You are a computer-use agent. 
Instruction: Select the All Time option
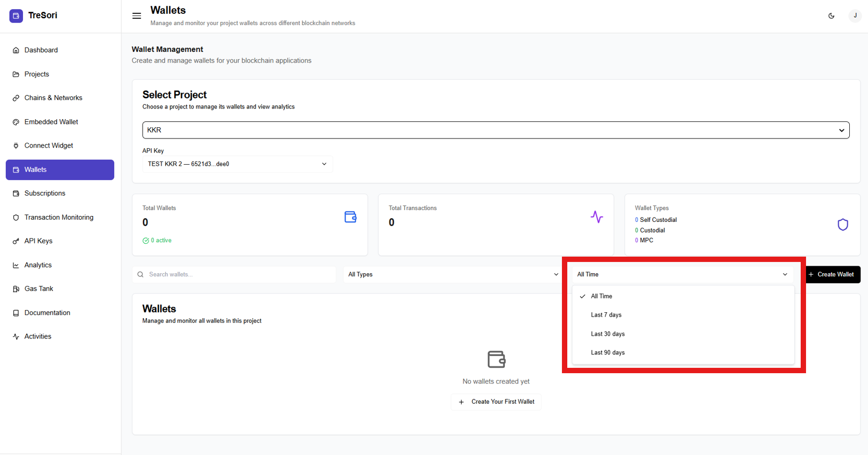point(601,296)
